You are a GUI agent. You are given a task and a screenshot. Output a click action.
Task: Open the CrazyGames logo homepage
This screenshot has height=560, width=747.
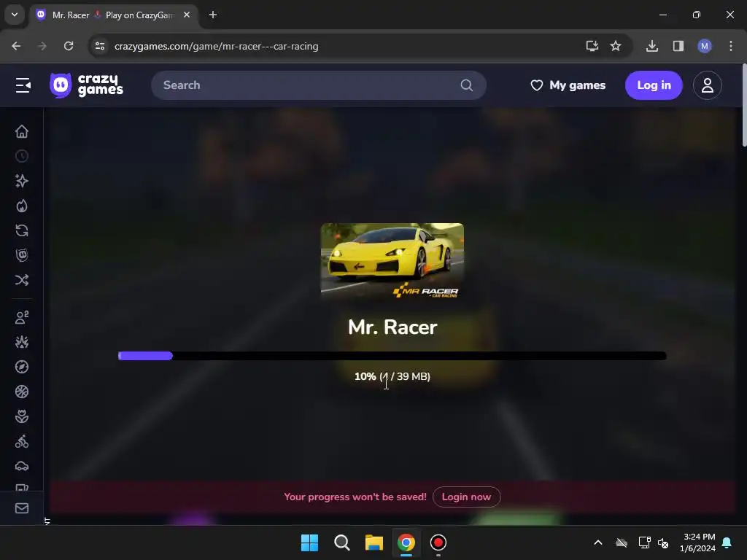coord(86,85)
